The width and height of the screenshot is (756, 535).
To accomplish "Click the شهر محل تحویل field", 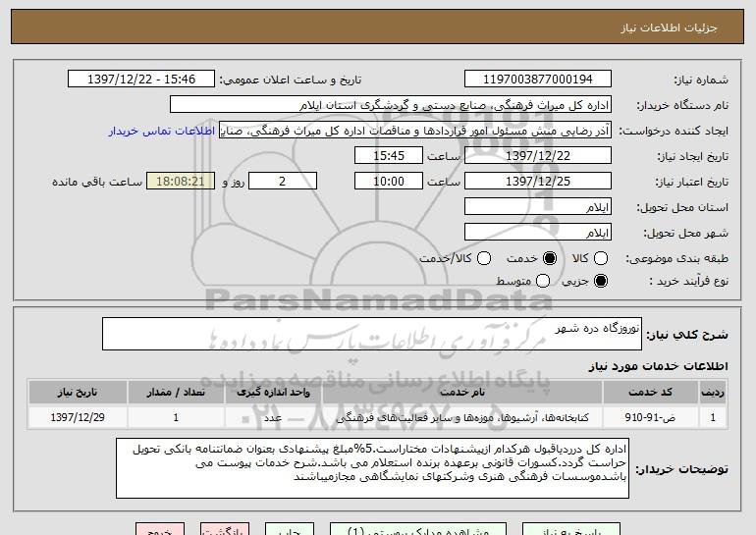I will (538, 233).
